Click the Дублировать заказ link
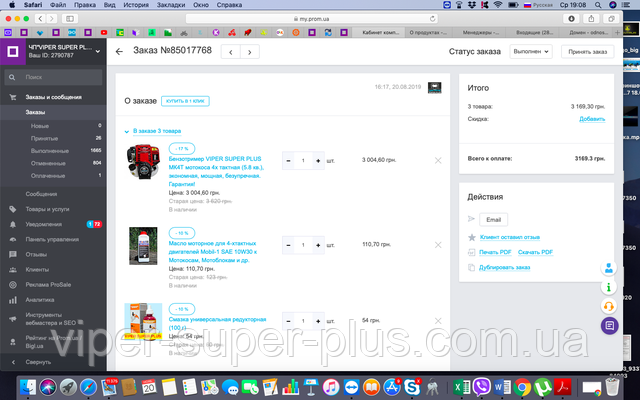 [504, 267]
